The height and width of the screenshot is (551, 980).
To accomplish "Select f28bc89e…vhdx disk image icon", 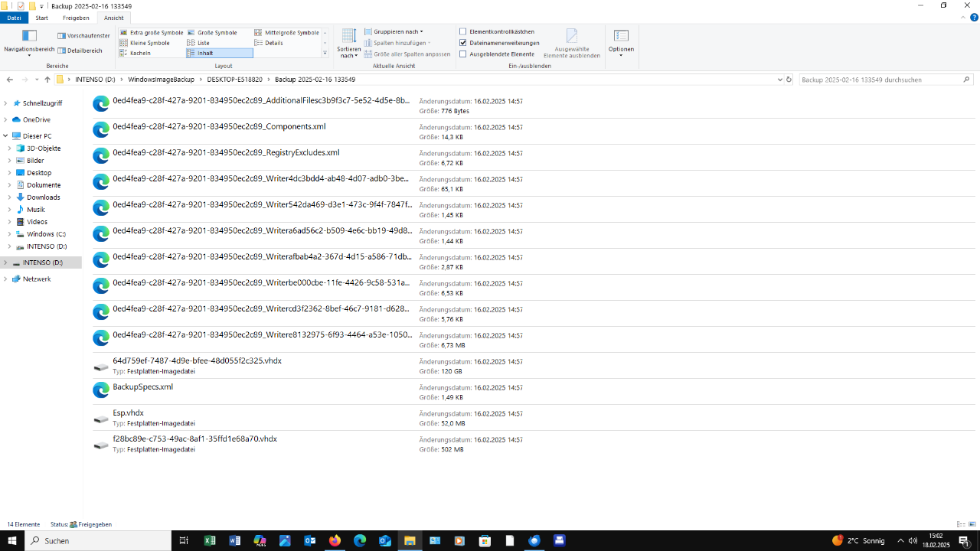I will tap(101, 445).
